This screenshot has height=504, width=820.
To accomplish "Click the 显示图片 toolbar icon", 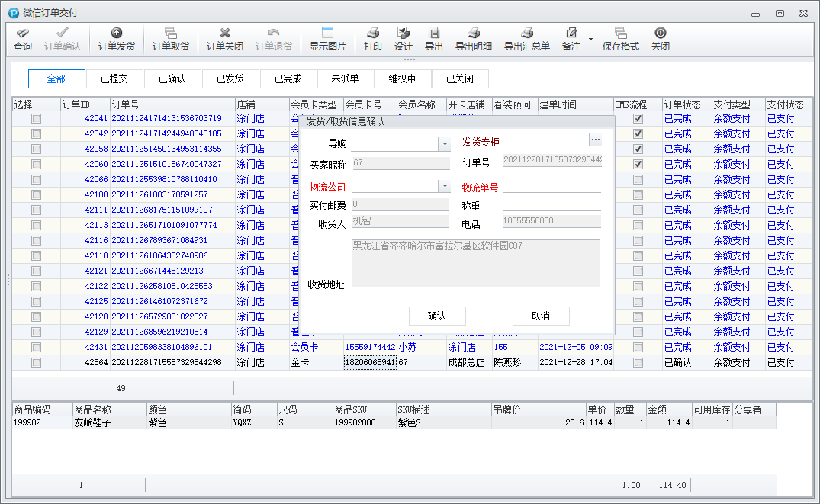I will [x=327, y=34].
